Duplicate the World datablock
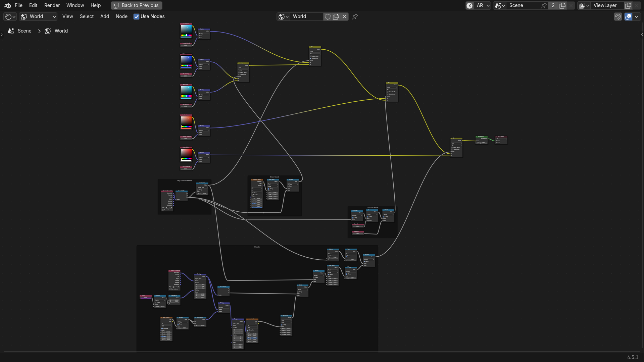The image size is (644, 362). [336, 16]
